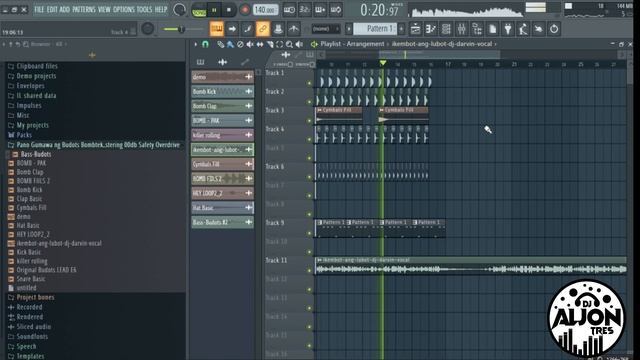This screenshot has height=360, width=640.
Task: Choose the Select tool with the dashed box
Action: click(280, 44)
